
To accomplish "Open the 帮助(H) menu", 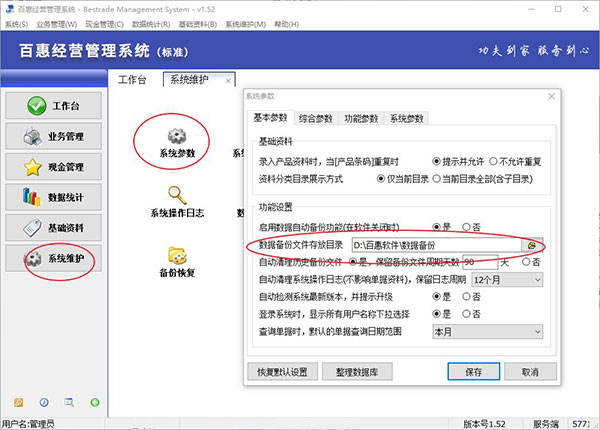I will point(287,24).
